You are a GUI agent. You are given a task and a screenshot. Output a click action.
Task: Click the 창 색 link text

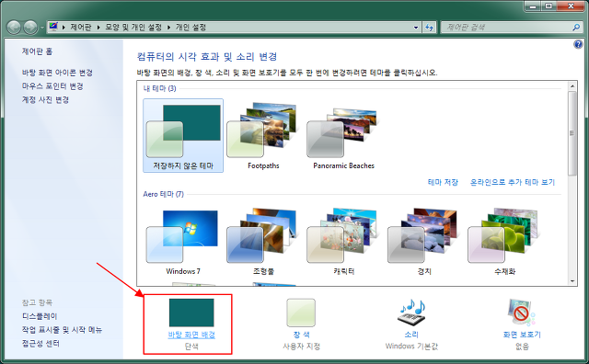pyautogui.click(x=301, y=335)
